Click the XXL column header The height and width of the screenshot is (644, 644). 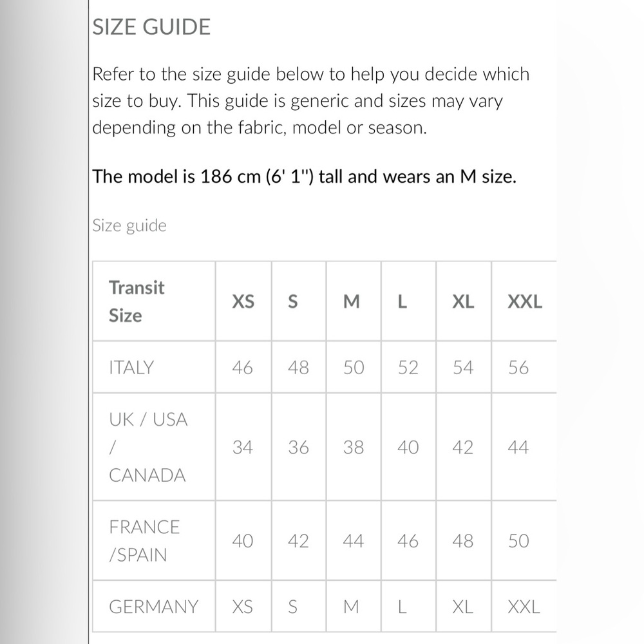pos(524,301)
